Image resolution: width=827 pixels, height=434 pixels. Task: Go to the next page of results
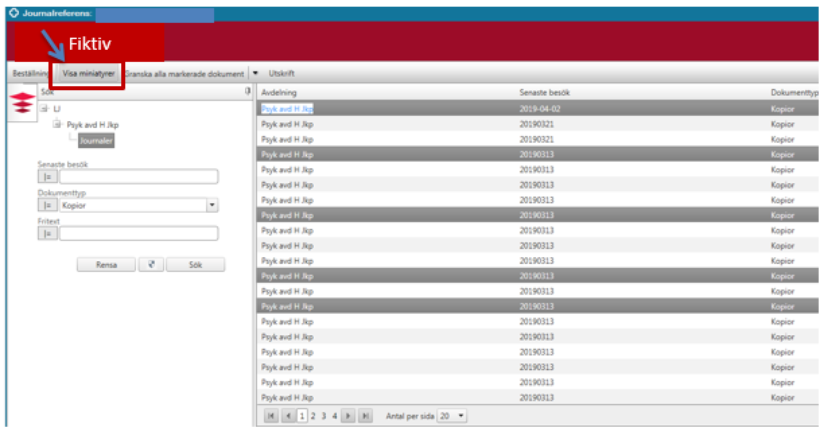pyautogui.click(x=348, y=415)
